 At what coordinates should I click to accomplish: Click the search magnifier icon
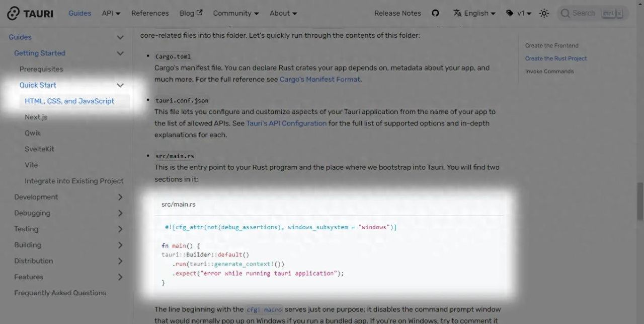pyautogui.click(x=566, y=13)
